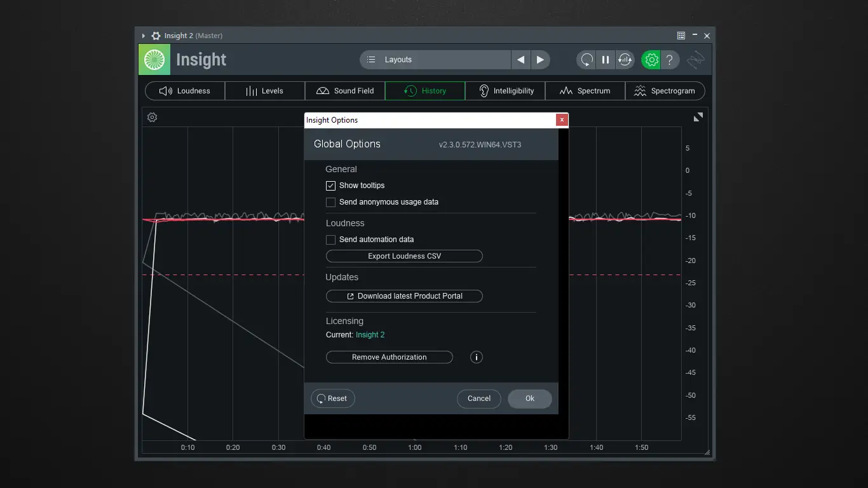The image size is (868, 488).
Task: Click Remove Authorization
Action: click(390, 357)
